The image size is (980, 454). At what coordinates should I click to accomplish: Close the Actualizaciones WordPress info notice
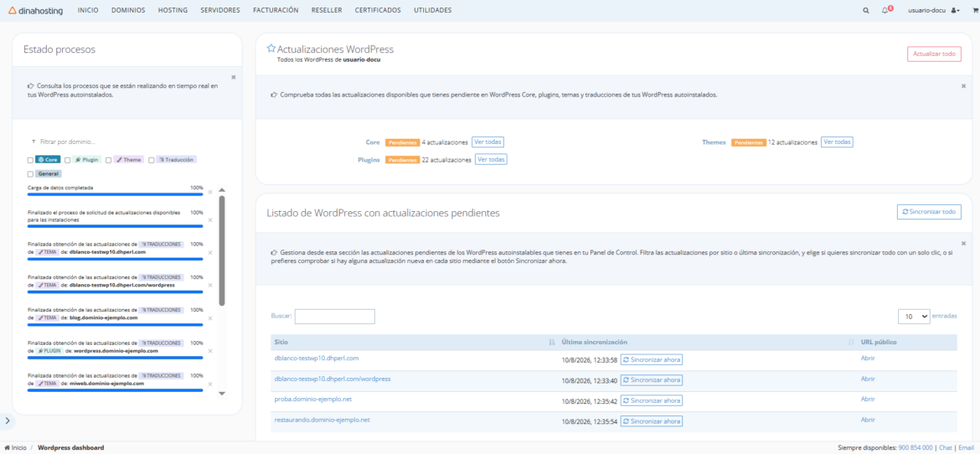[963, 85]
